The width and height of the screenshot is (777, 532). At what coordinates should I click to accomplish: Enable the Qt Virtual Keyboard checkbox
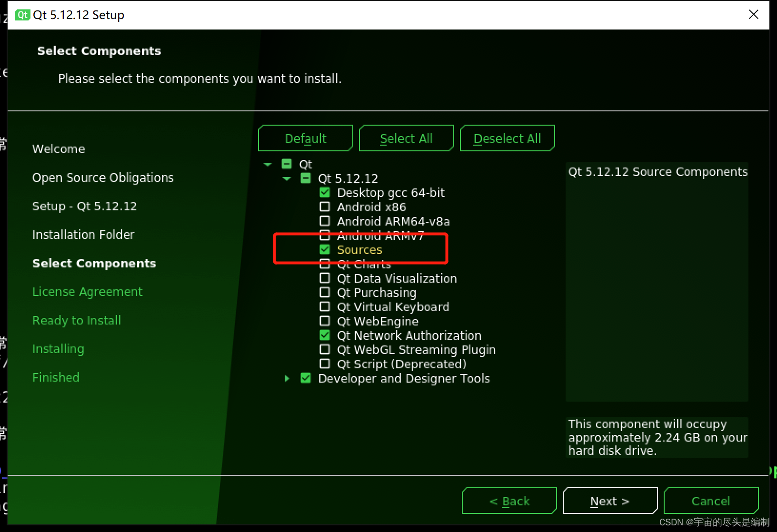(x=325, y=307)
